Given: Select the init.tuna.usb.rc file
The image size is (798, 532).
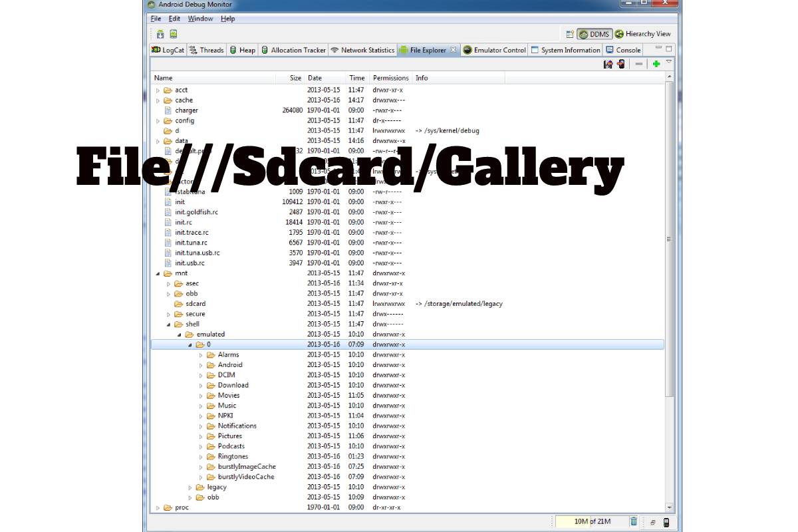Looking at the screenshot, I should 198,253.
